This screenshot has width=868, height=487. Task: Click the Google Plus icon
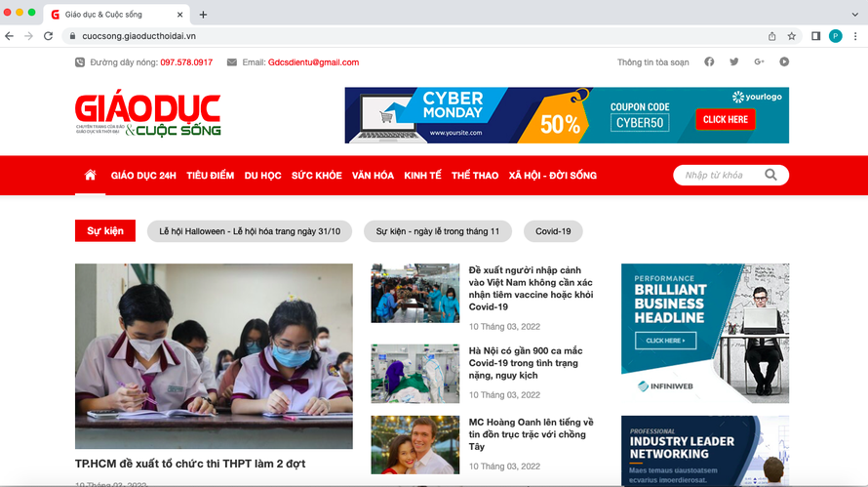(x=759, y=62)
